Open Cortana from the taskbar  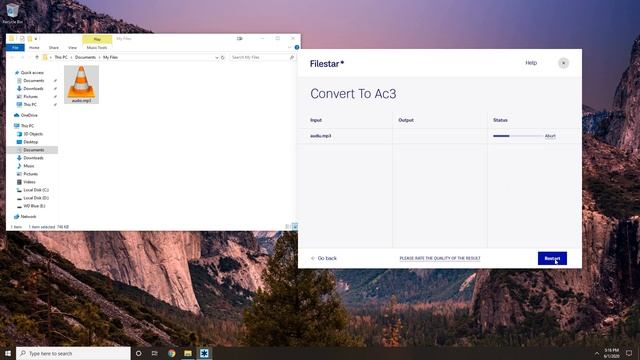pyautogui.click(x=139, y=353)
